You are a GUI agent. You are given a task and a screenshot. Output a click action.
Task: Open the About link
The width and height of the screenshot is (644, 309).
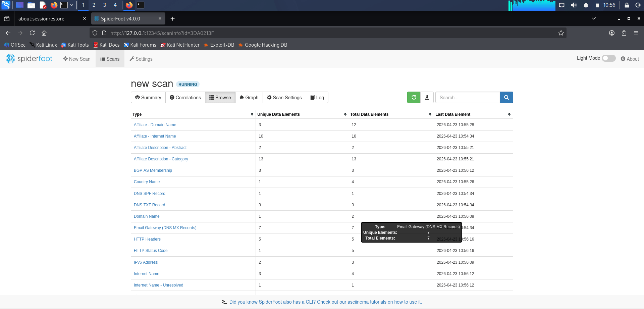630,59
